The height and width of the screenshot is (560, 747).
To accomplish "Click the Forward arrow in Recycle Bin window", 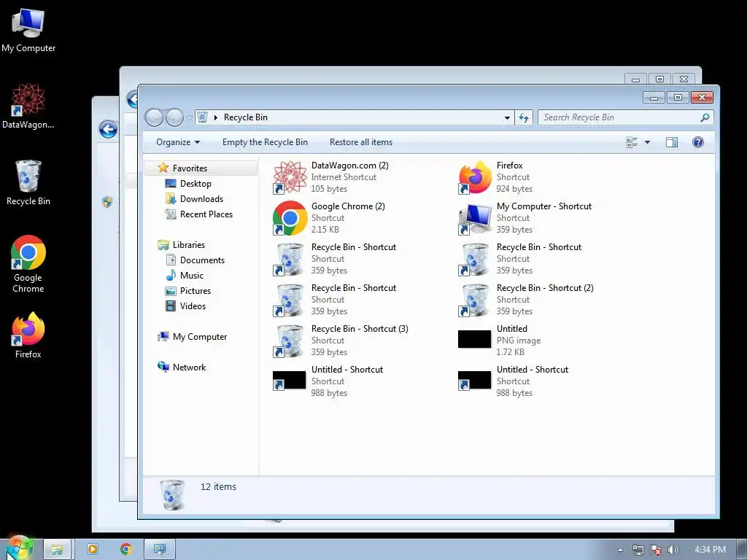I will (x=174, y=117).
